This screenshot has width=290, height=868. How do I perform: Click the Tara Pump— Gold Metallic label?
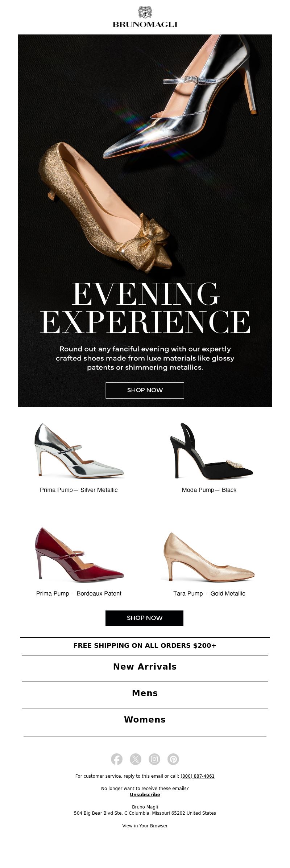tap(209, 593)
